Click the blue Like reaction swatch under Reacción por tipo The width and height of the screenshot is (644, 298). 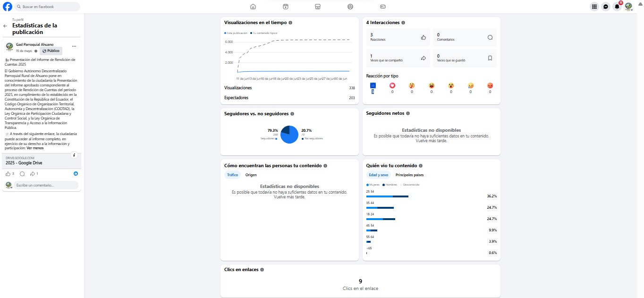[373, 85]
